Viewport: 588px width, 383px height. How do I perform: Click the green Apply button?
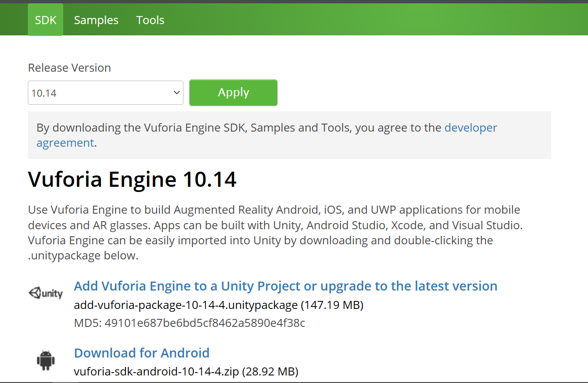pyautogui.click(x=233, y=92)
